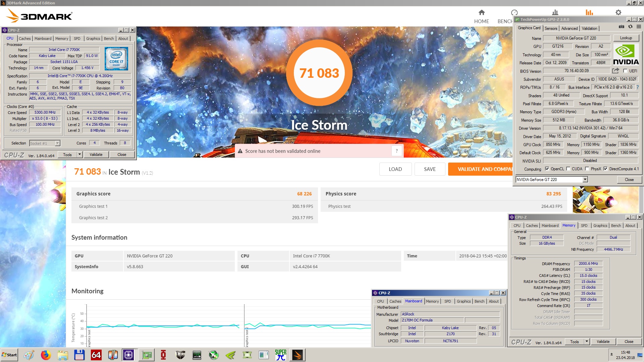Click the SystemInfo version v5.8.663
The image size is (644, 362).
135,267
